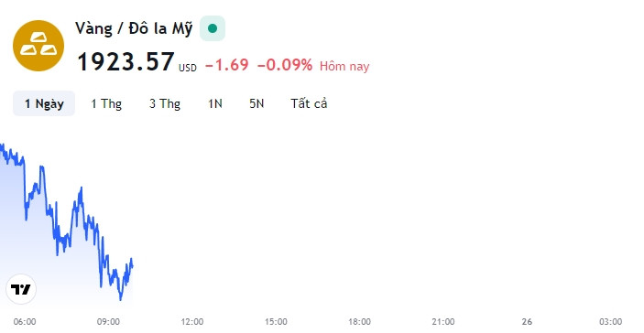Switch to the 3 Thg range tab
Screen dimensions: 644x333
(165, 103)
